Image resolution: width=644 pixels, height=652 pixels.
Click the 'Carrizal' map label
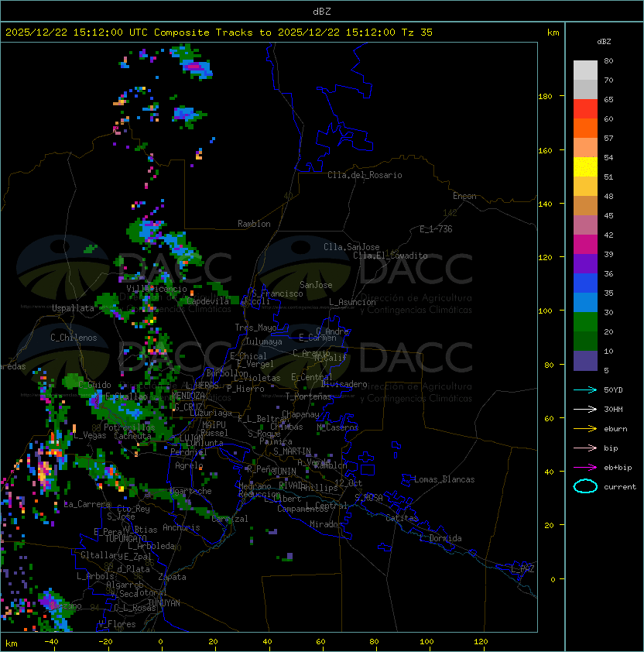tap(230, 519)
